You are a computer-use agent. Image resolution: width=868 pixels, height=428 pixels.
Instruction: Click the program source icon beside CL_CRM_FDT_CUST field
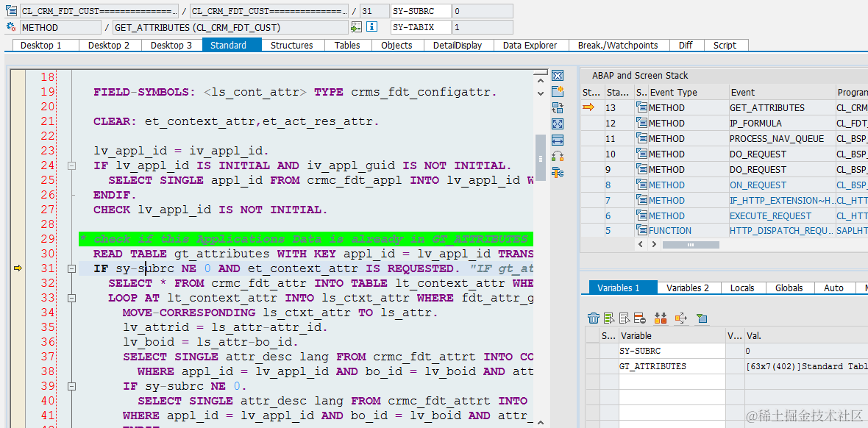10,10
